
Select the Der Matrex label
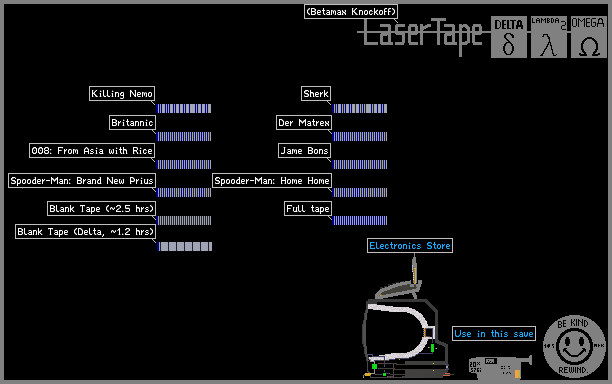click(304, 123)
